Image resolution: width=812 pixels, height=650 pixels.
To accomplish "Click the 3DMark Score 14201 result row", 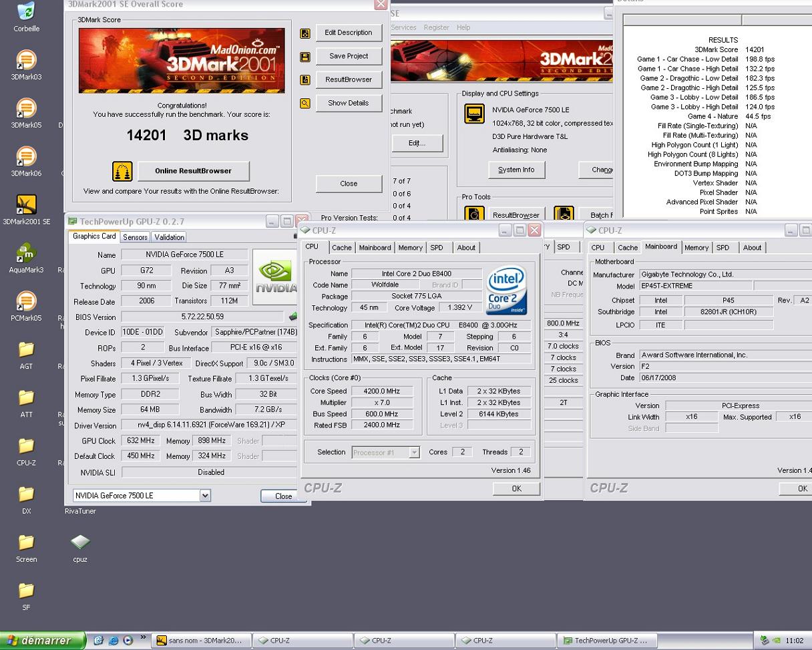I will click(718, 49).
